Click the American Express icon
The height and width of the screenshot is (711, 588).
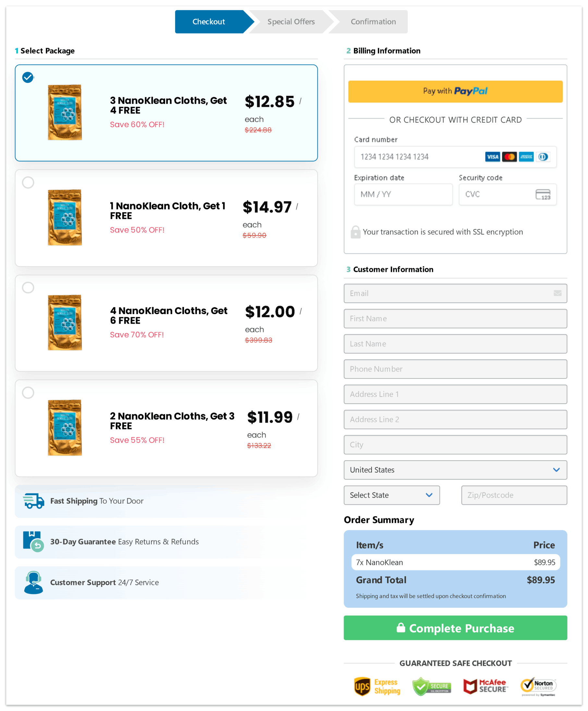[526, 157]
